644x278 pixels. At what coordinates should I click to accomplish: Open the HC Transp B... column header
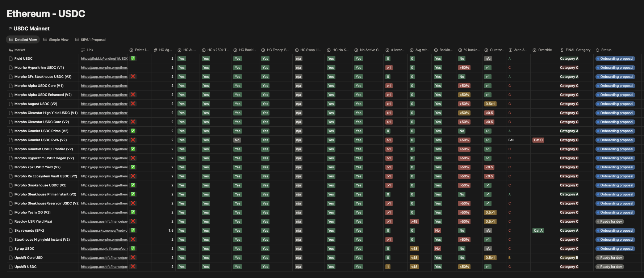coord(276,50)
